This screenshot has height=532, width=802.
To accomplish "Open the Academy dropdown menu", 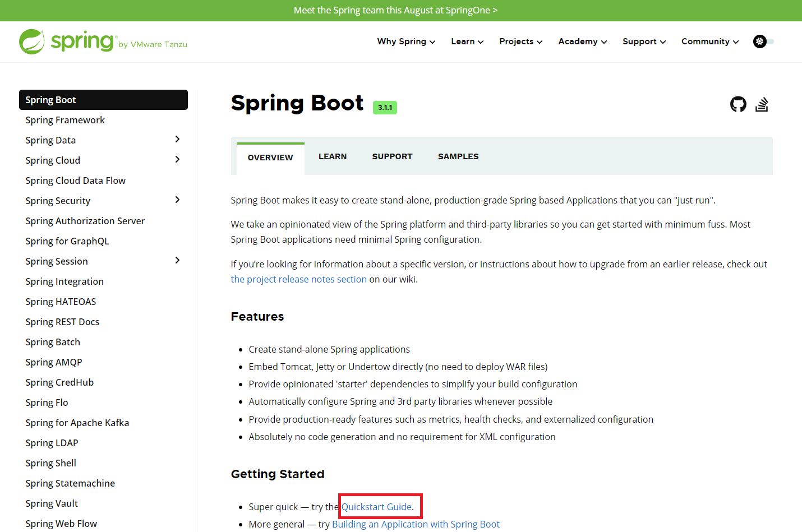I will click(583, 41).
